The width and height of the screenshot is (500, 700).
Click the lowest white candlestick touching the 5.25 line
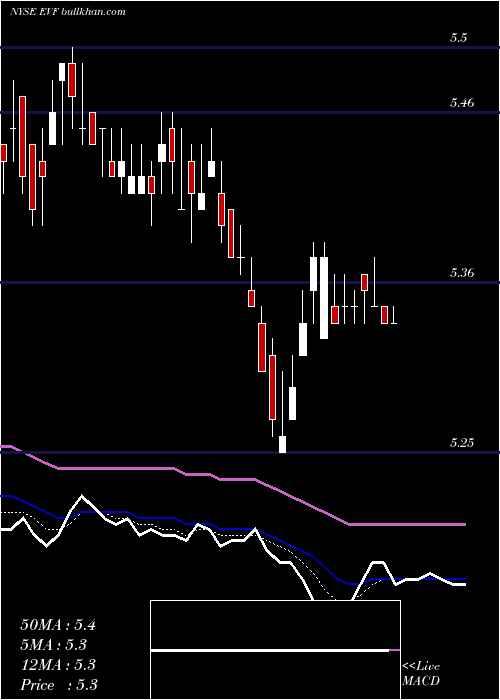click(282, 444)
